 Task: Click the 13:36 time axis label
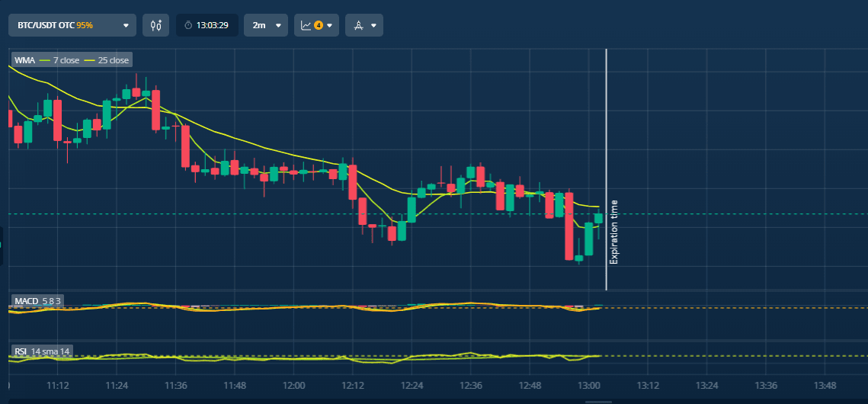[x=766, y=385]
